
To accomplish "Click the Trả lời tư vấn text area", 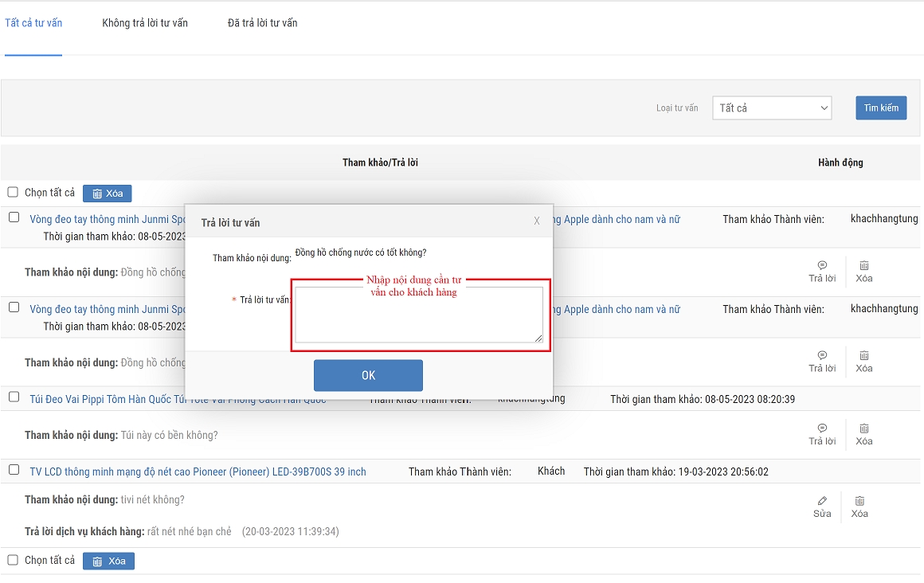I will click(x=418, y=319).
